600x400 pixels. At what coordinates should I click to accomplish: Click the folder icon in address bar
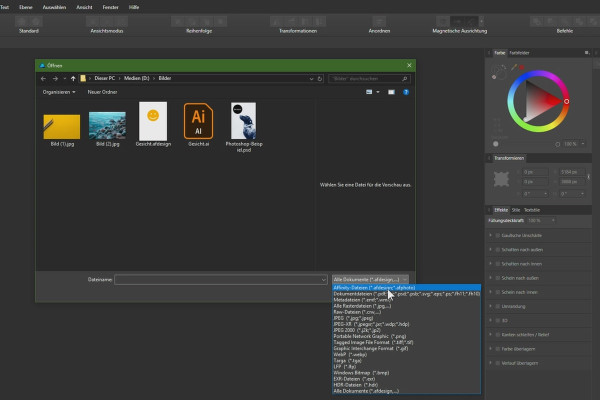[83, 78]
